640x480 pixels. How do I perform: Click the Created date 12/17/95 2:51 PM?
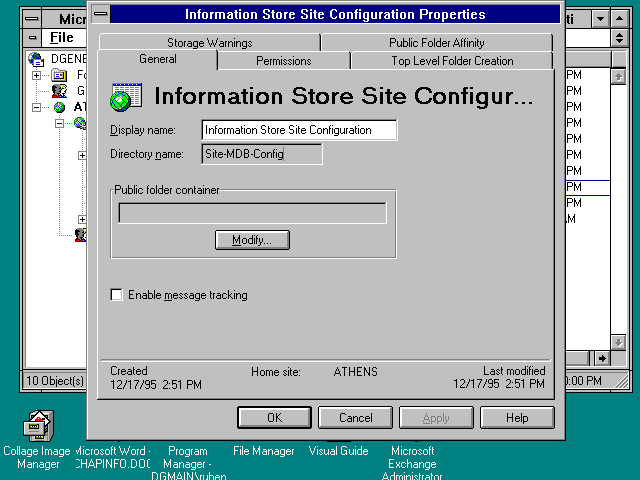(x=156, y=384)
